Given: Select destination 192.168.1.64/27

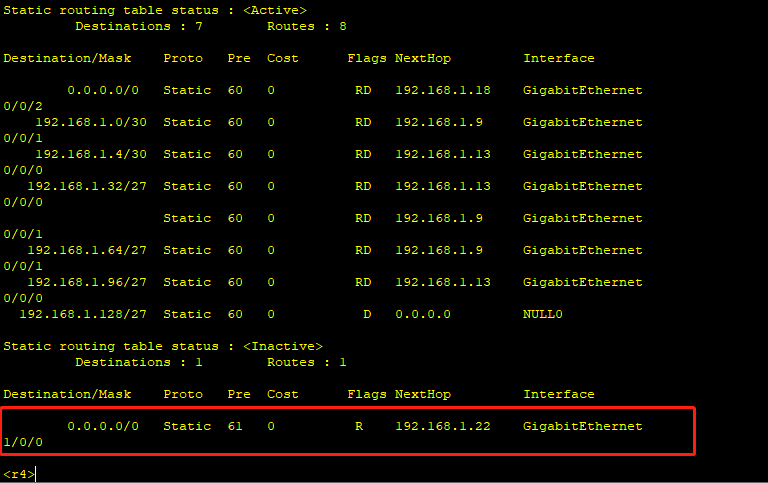Looking at the screenshot, I should [x=87, y=250].
